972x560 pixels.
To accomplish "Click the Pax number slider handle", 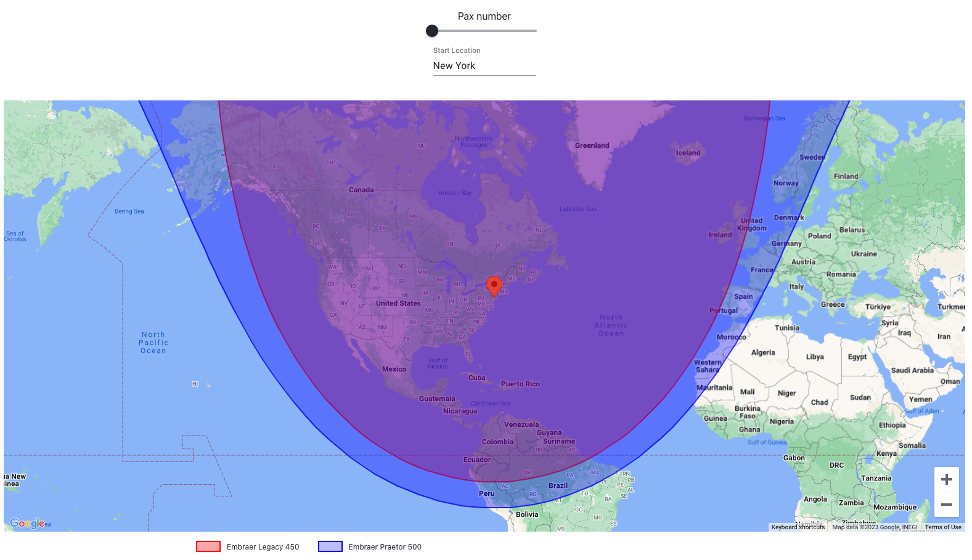I will (432, 31).
